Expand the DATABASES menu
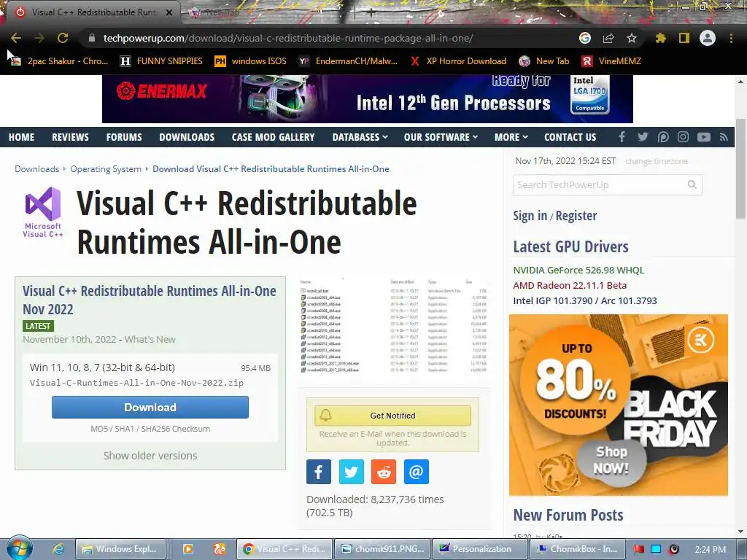Viewport: 747px width, 560px height. tap(360, 137)
